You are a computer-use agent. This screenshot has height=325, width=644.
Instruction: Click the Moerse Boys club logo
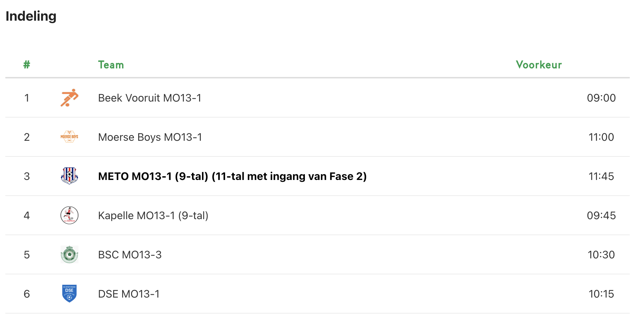[69, 137]
